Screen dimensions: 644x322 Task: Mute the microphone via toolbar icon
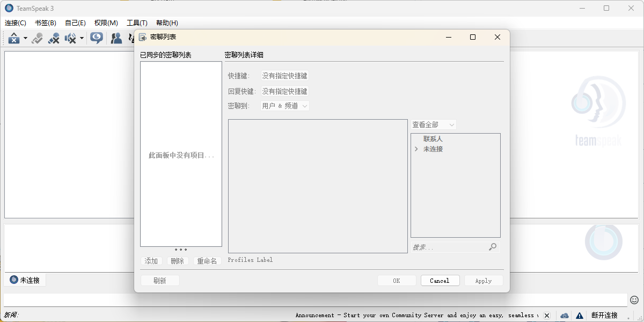click(x=54, y=38)
